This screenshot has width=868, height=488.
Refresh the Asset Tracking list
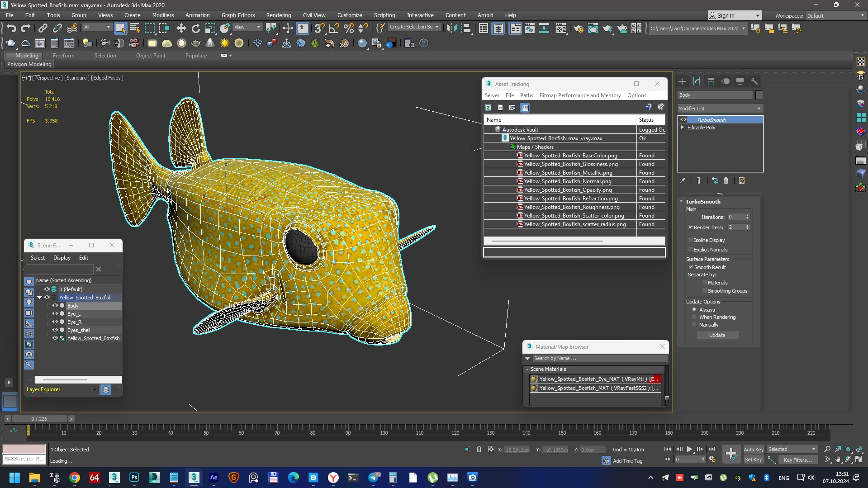pyautogui.click(x=488, y=108)
